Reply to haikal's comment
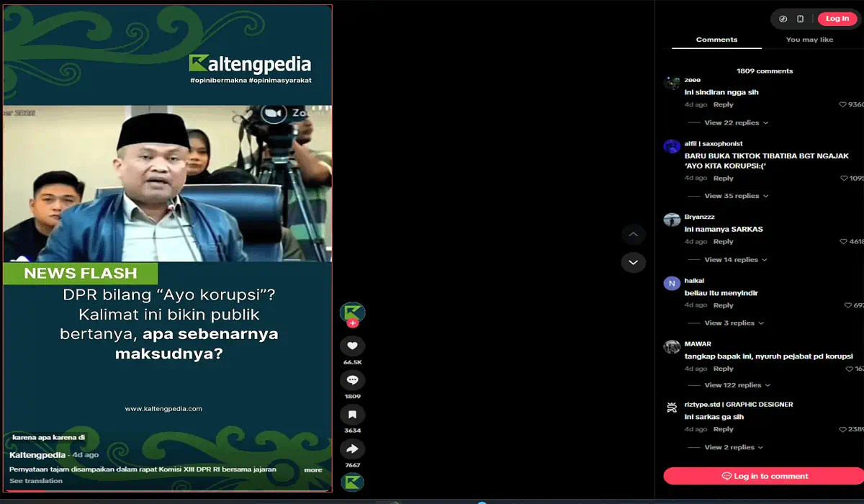864x504 pixels. pyautogui.click(x=723, y=305)
